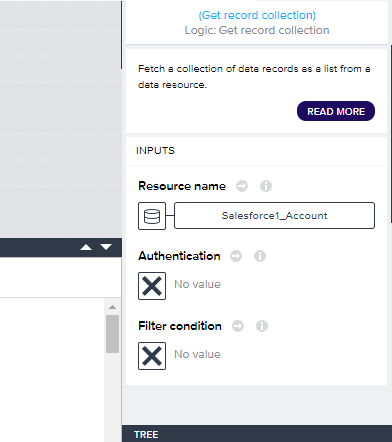Click Authentication No value text
The height and width of the screenshot is (442, 392).
pos(197,284)
